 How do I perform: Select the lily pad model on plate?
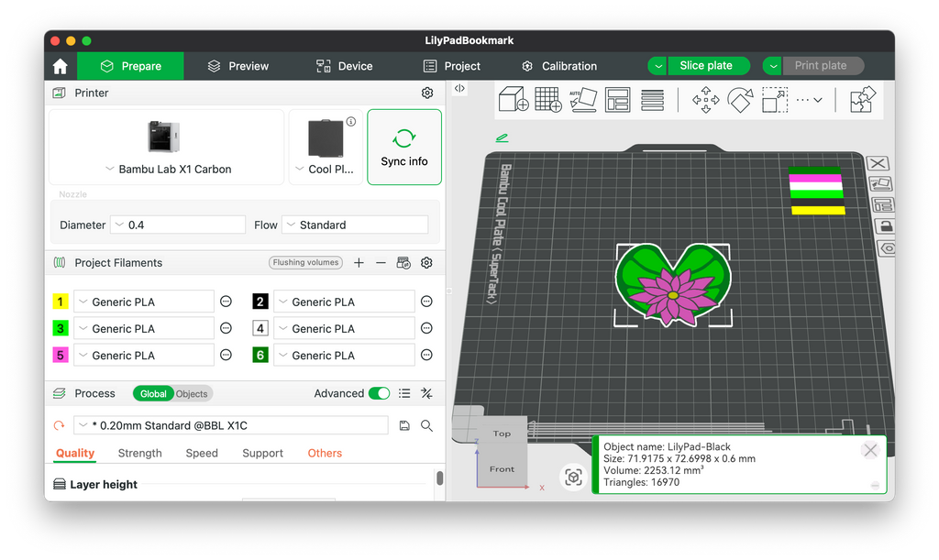point(673,285)
